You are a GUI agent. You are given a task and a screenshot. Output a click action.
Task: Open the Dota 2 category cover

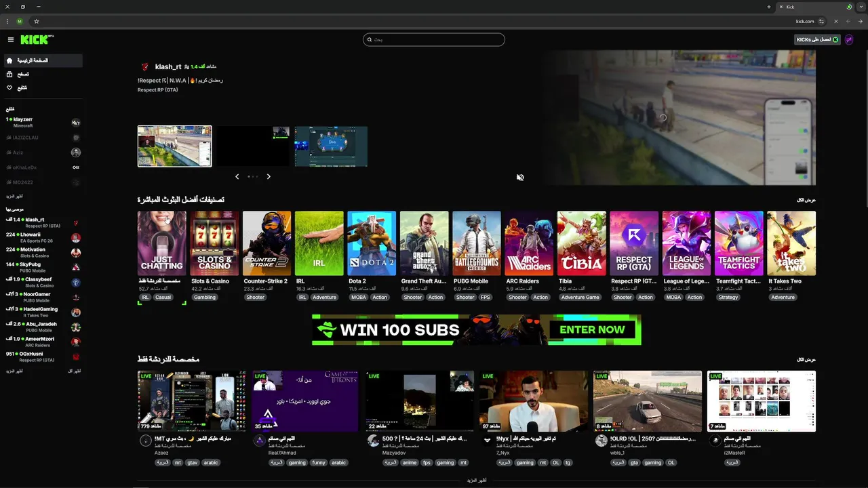[372, 243]
